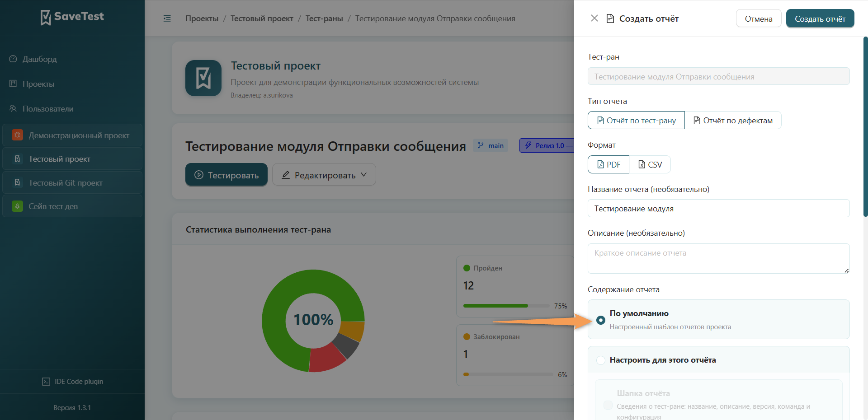This screenshot has height=420, width=868.
Task: Click the IDE Code plugin terminal icon
Action: tap(46, 382)
